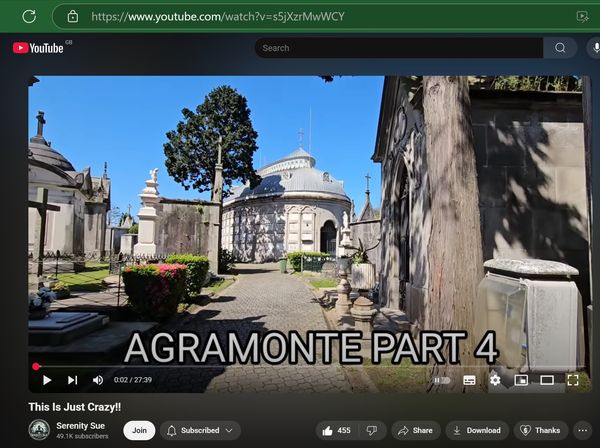Go to YouTube home via the logo

coord(38,48)
